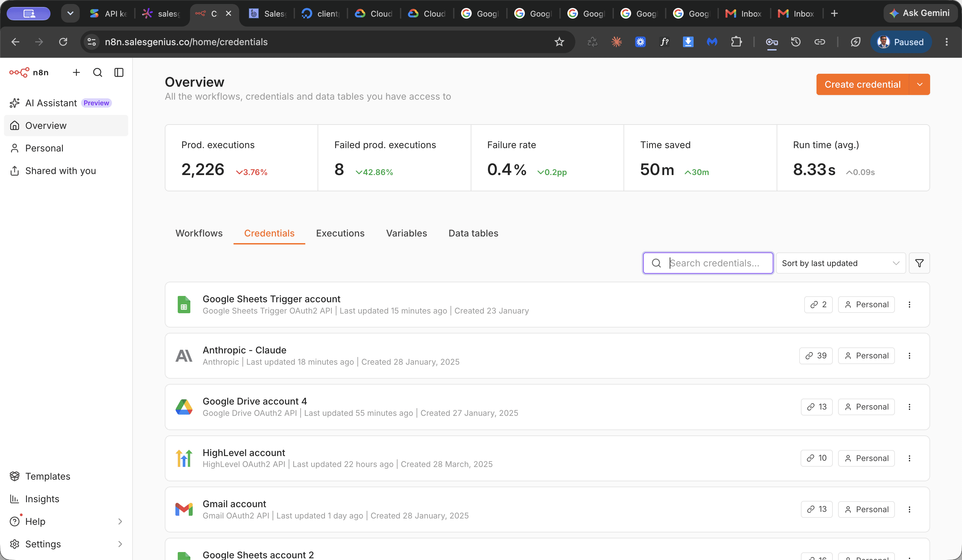962x560 pixels.
Task: Open the Gmail account credential
Action: coord(547,509)
